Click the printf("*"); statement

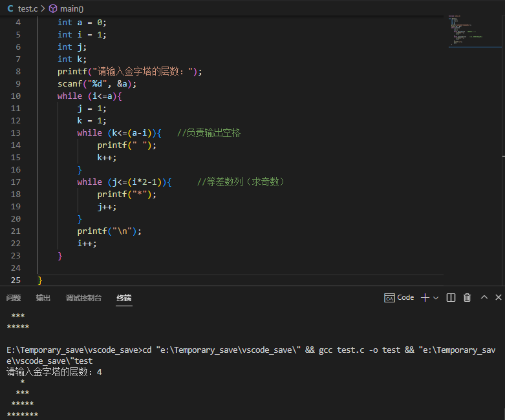(127, 194)
